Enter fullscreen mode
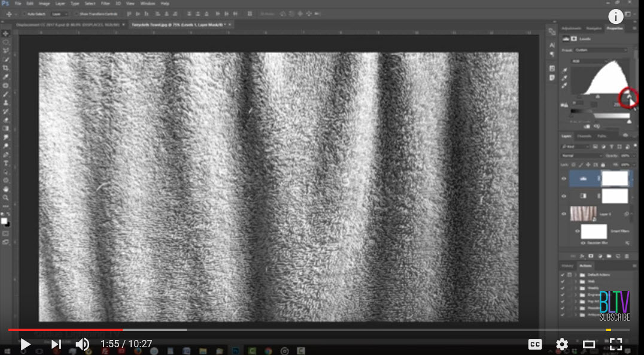644x355 pixels. click(616, 344)
